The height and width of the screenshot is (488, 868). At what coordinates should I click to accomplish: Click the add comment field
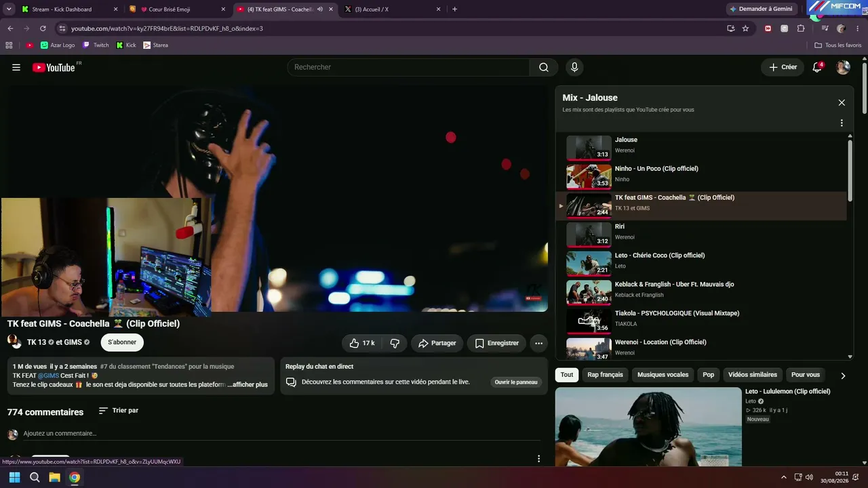[x=281, y=434]
